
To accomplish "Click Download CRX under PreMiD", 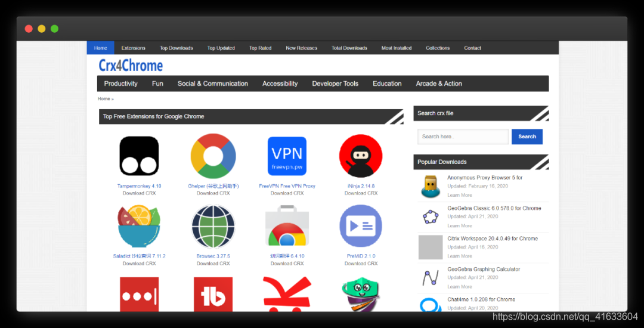I will tap(361, 264).
